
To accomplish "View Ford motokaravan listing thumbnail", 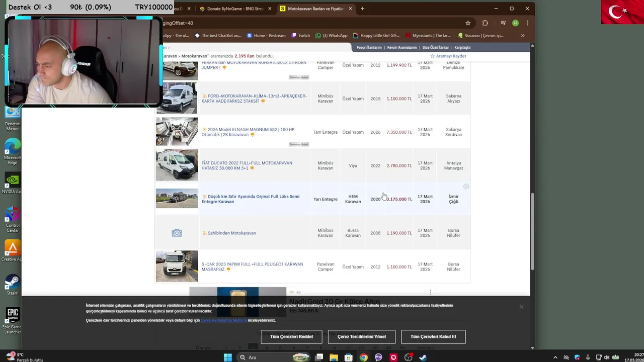I will tap(177, 98).
